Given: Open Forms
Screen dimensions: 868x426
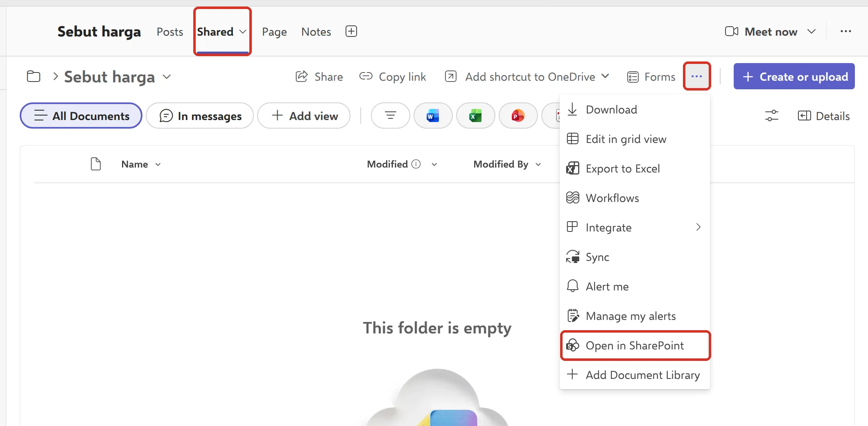Looking at the screenshot, I should tap(651, 77).
